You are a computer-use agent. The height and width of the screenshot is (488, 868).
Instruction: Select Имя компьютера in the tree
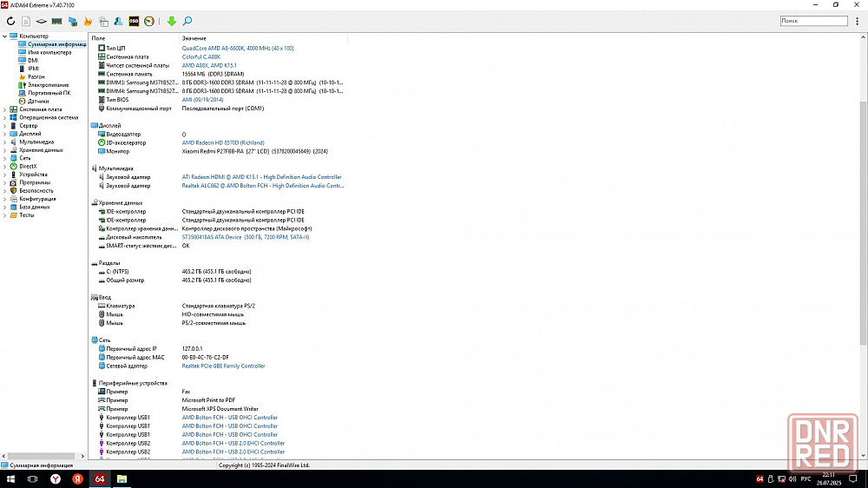click(x=49, y=52)
